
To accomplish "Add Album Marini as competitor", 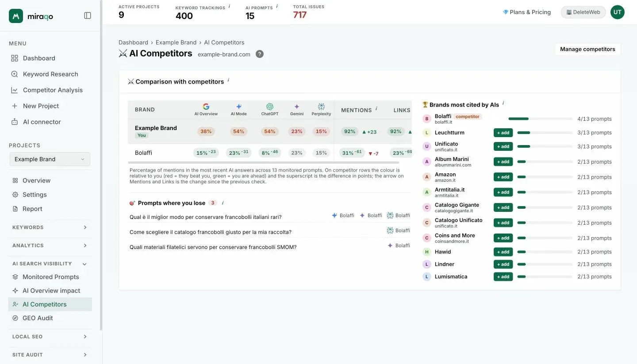I will coord(503,162).
